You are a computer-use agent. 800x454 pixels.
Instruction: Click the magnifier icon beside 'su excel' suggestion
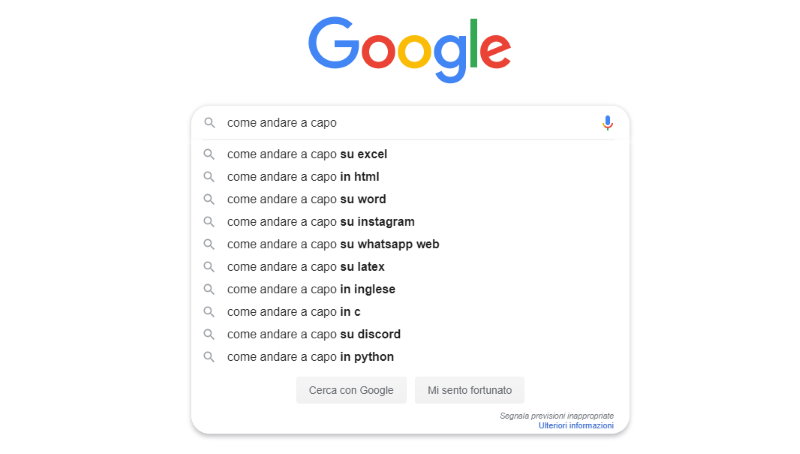pyautogui.click(x=209, y=154)
